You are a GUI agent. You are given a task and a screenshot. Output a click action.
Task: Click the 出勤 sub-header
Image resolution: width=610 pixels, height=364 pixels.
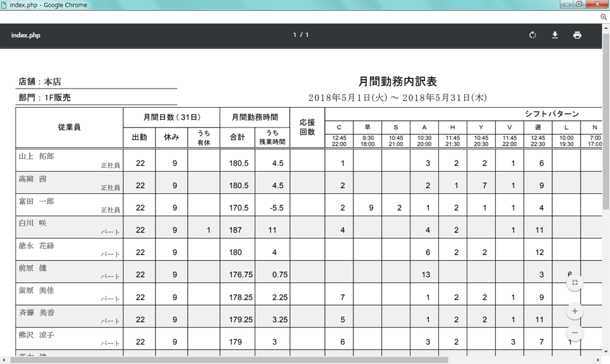[x=139, y=138]
